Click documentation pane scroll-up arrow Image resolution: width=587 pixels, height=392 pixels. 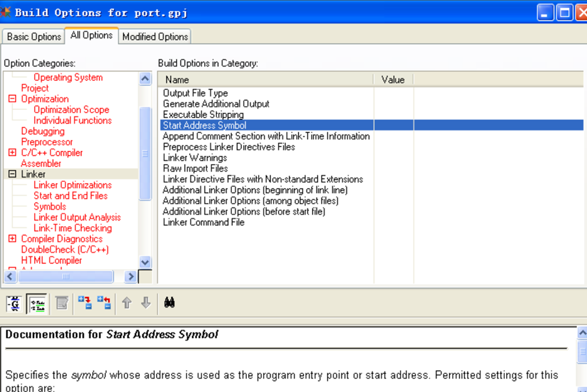pyautogui.click(x=582, y=332)
